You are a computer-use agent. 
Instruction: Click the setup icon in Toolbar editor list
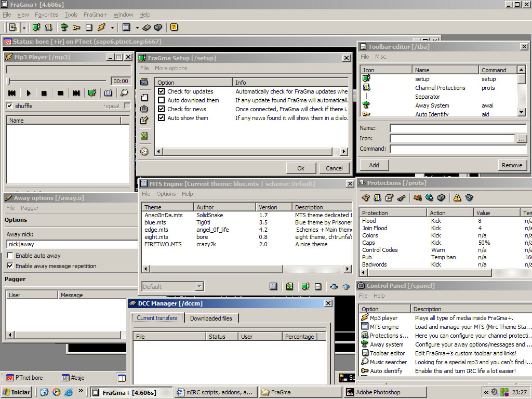(366, 78)
